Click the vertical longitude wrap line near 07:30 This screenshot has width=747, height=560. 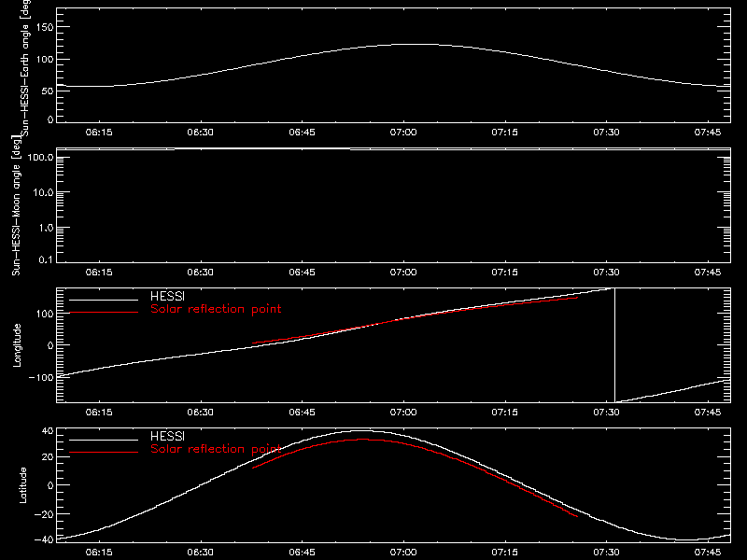click(614, 345)
